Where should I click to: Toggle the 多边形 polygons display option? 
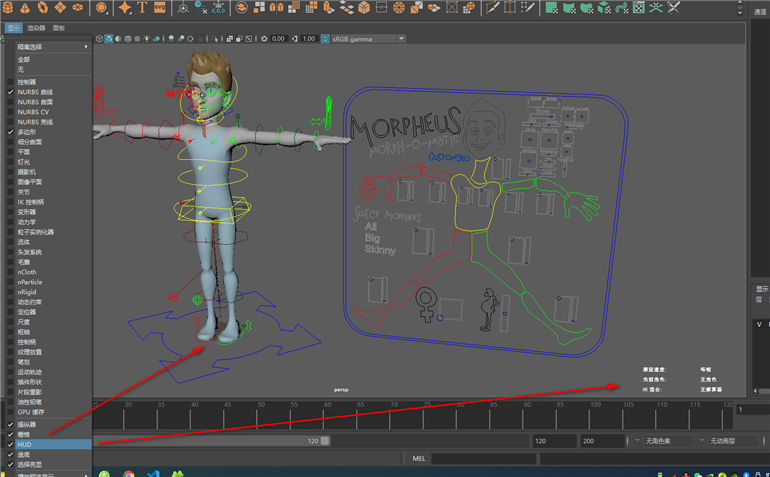coord(27,132)
